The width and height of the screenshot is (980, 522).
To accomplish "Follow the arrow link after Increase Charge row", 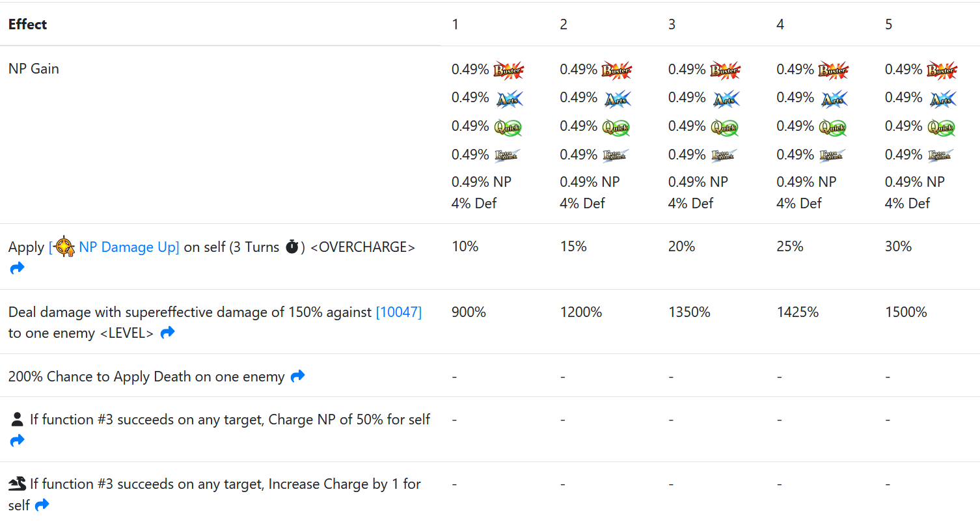I will (42, 504).
